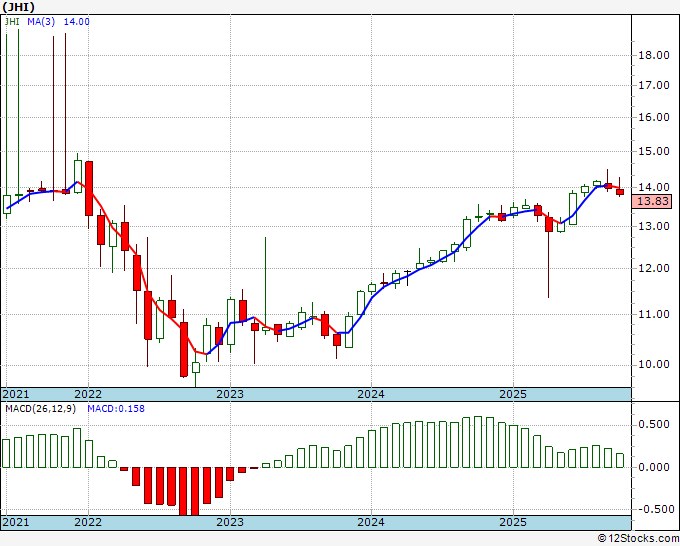Click the 11.00 price axis label
680x546 pixels.
click(x=654, y=314)
